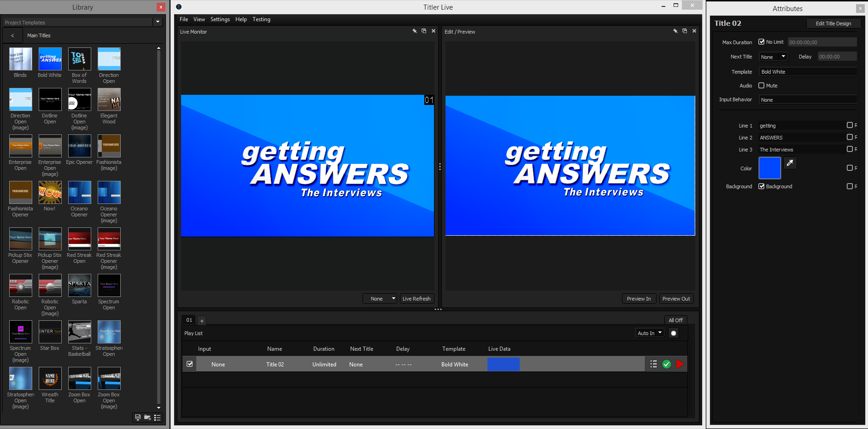Click the red play arrow for Title 02
The image size is (868, 429).
pyautogui.click(x=680, y=364)
